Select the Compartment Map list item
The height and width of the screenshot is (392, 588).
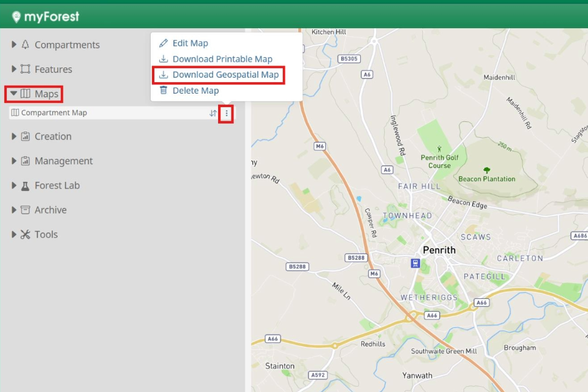(x=55, y=113)
